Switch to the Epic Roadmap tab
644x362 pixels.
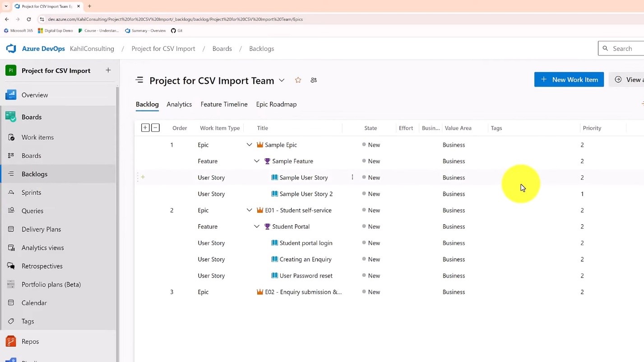(276, 104)
